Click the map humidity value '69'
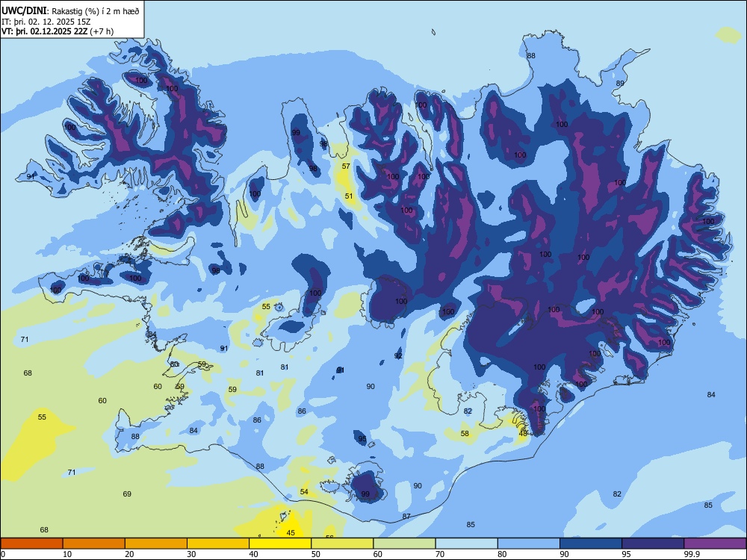This screenshot has width=747, height=560. (127, 494)
